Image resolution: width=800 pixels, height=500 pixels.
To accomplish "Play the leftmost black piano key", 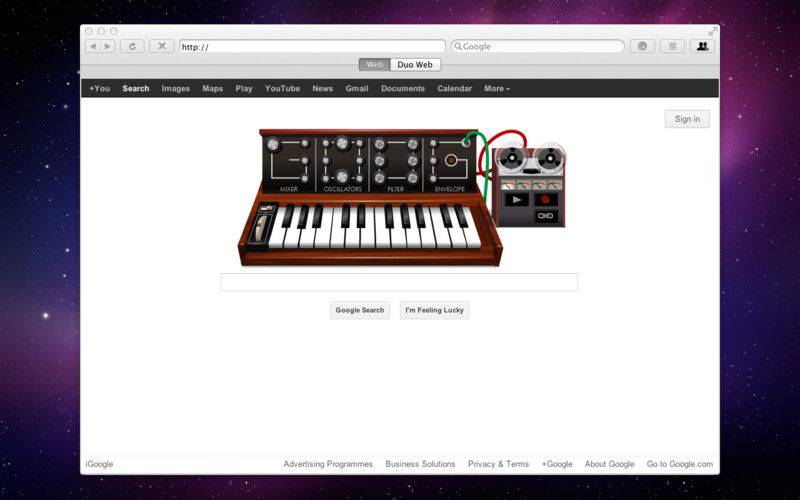I will click(x=288, y=216).
